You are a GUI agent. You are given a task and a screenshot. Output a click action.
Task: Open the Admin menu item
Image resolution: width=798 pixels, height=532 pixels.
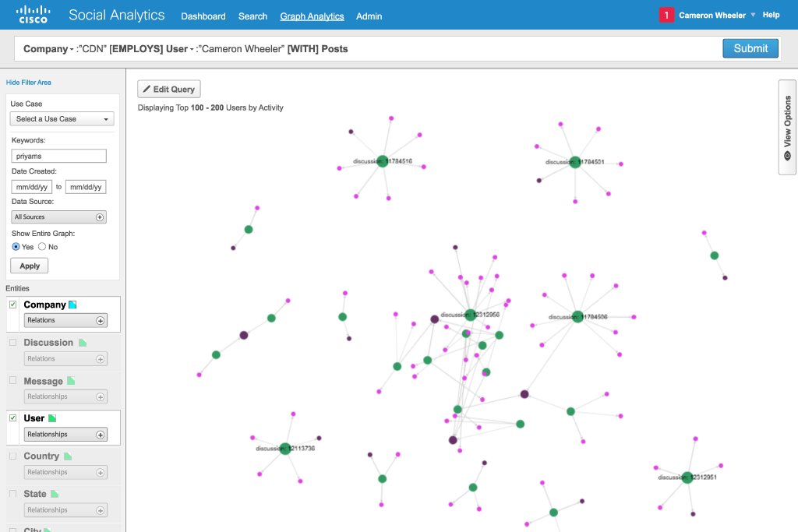pos(369,16)
